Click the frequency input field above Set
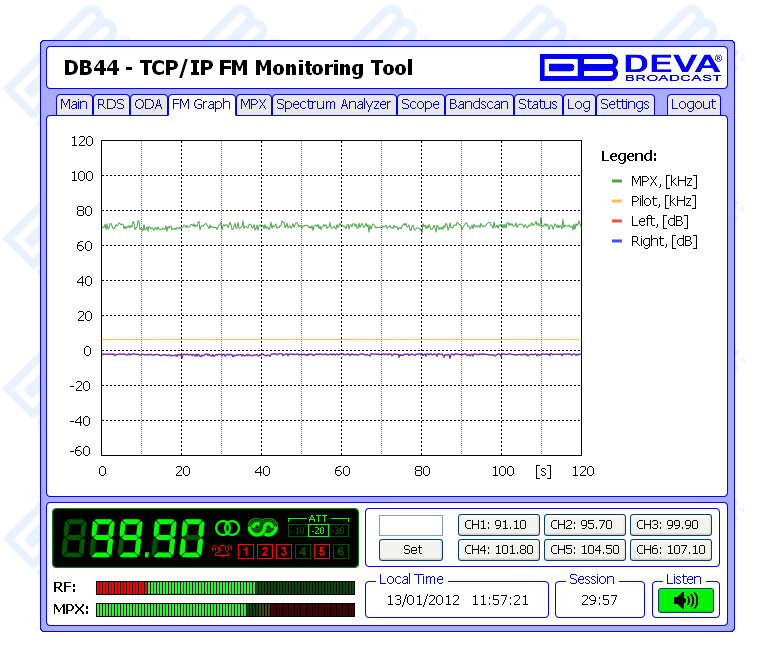Viewport: 775px width, 672px height. click(x=410, y=525)
